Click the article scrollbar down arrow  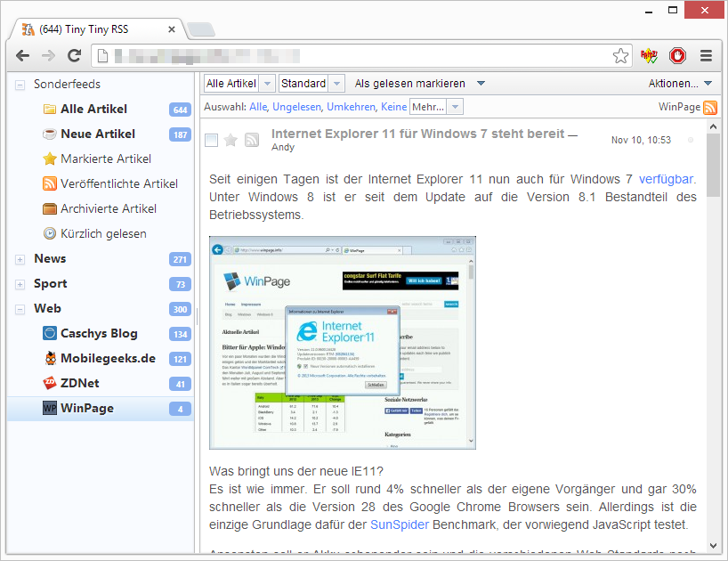714,545
